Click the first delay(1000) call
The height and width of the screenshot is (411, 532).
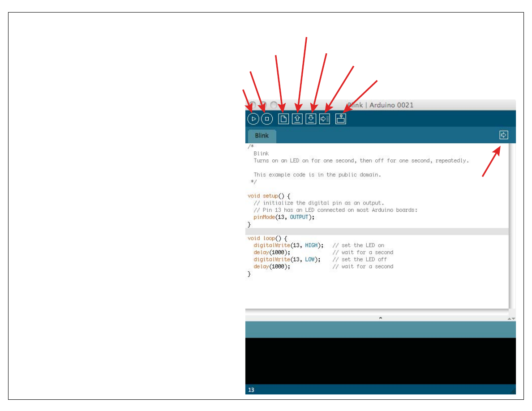(x=272, y=253)
